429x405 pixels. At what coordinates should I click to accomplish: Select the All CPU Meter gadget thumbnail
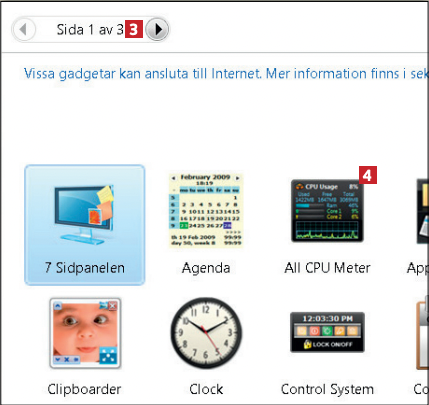pos(327,211)
